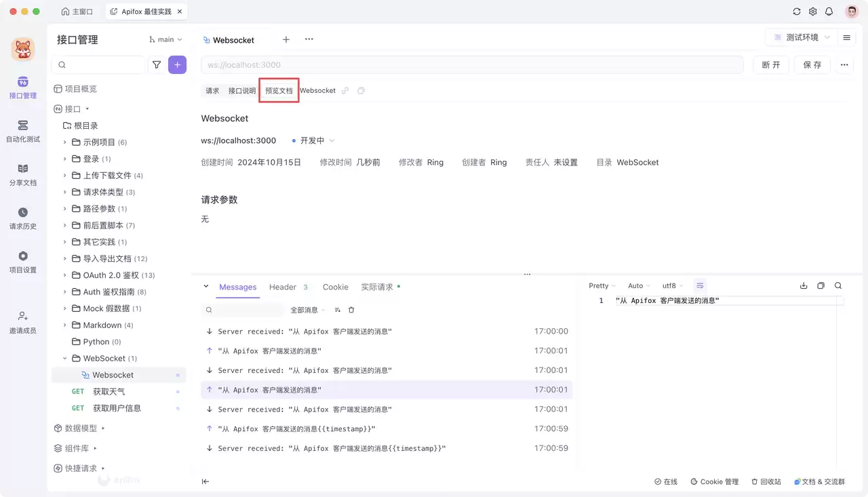Click the filter icon beside search
This screenshot has height=497, width=868.
[x=157, y=64]
